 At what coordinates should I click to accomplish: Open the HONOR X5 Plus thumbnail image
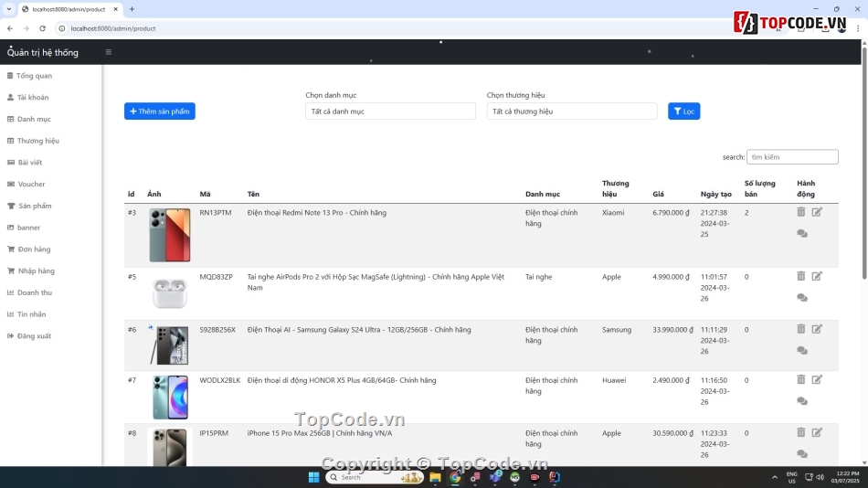click(x=170, y=398)
